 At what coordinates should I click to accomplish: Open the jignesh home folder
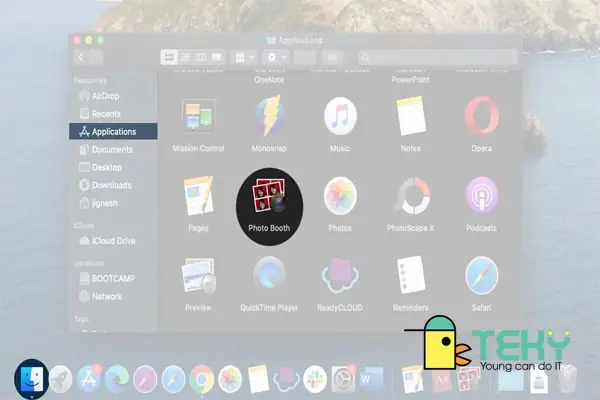tap(113, 203)
